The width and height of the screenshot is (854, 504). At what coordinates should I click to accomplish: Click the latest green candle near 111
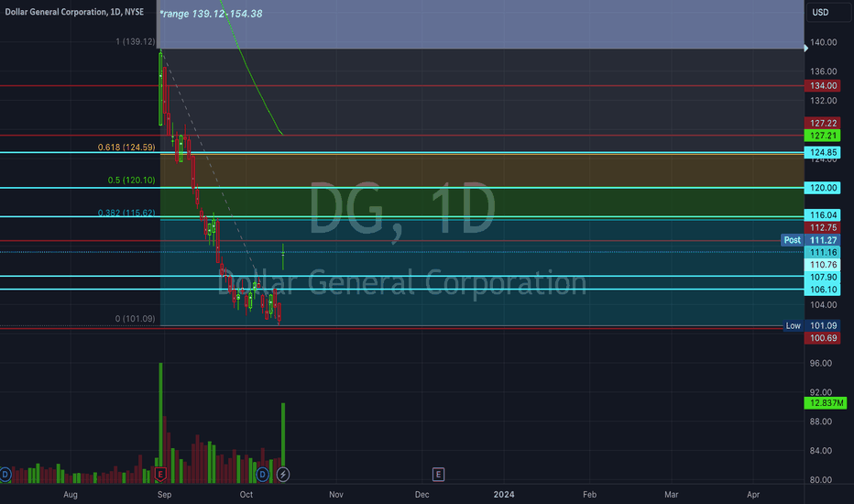[x=282, y=256]
